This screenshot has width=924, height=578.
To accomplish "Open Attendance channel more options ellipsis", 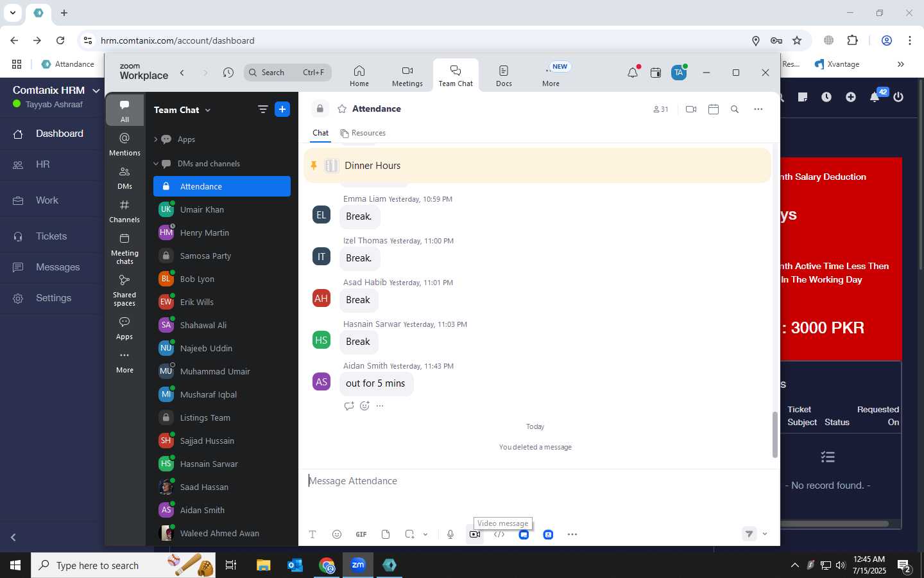I will coord(758,109).
